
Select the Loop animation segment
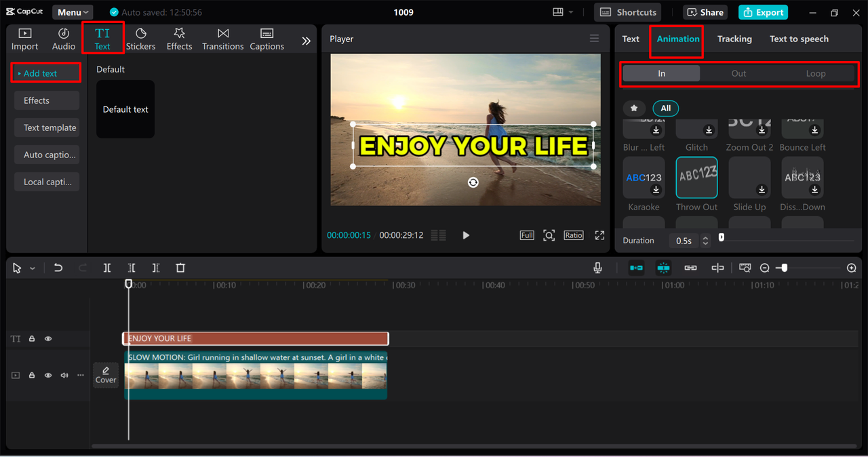point(816,73)
